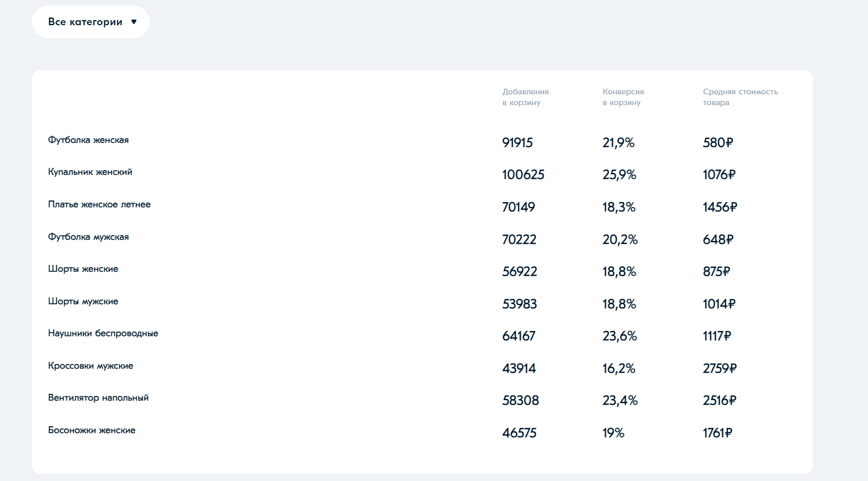The image size is (868, 481).
Task: Click Шорты женские category
Action: coord(83,269)
